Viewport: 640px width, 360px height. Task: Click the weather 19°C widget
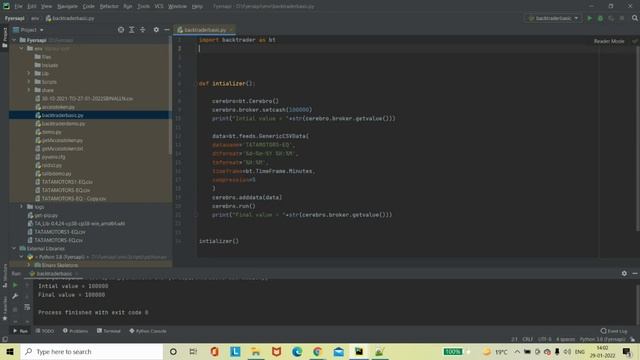click(496, 351)
